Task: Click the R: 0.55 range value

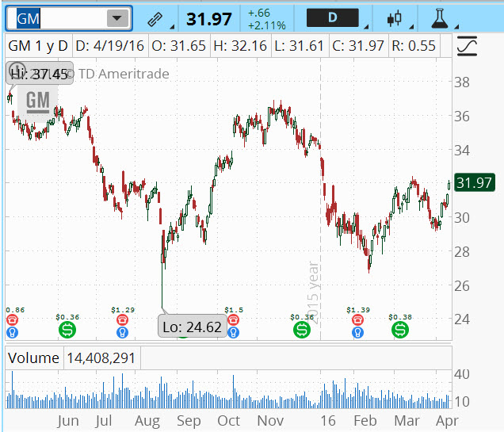Action: tap(414, 46)
